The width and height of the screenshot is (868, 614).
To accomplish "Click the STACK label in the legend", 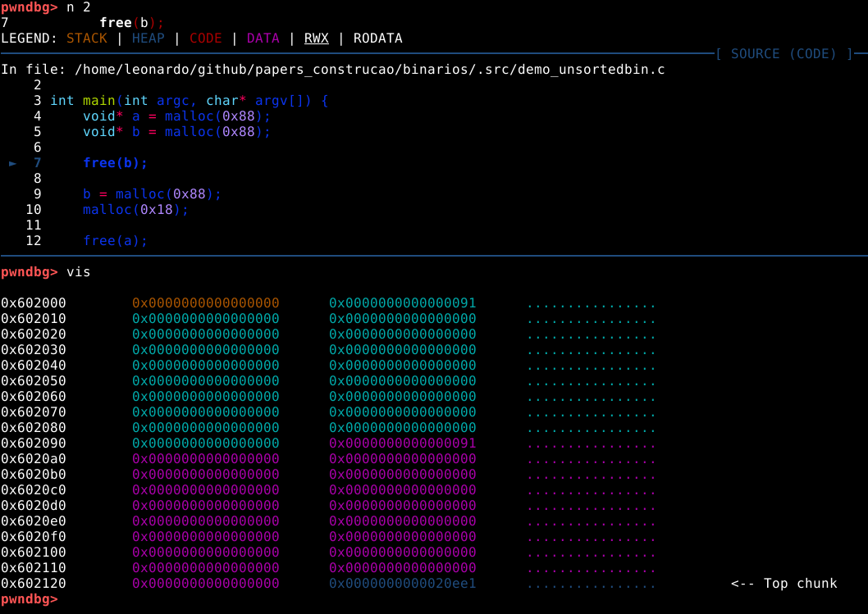I will [86, 39].
